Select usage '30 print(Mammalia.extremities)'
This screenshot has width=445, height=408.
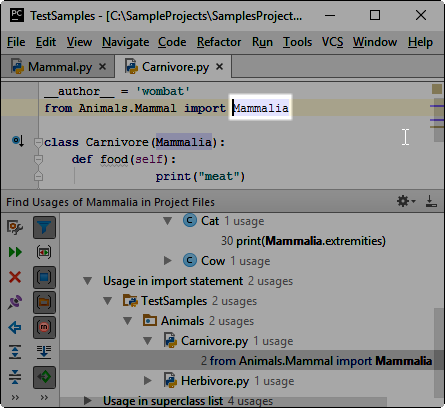point(303,241)
